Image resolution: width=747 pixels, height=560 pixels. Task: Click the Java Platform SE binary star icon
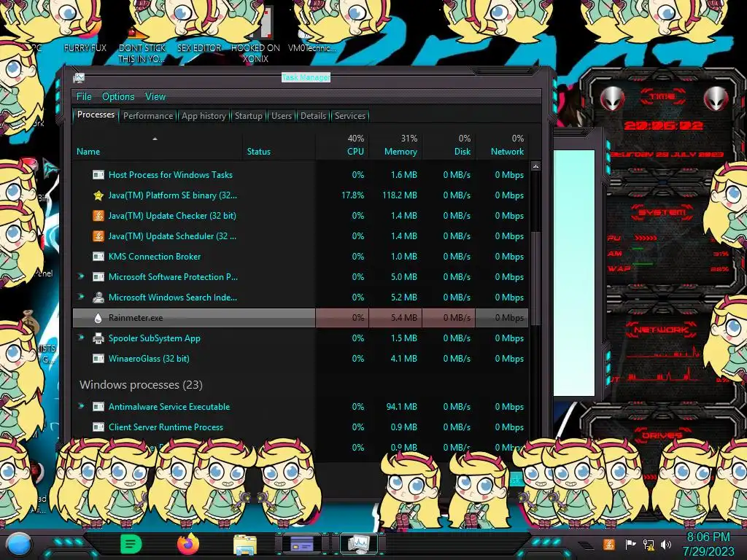pos(98,195)
